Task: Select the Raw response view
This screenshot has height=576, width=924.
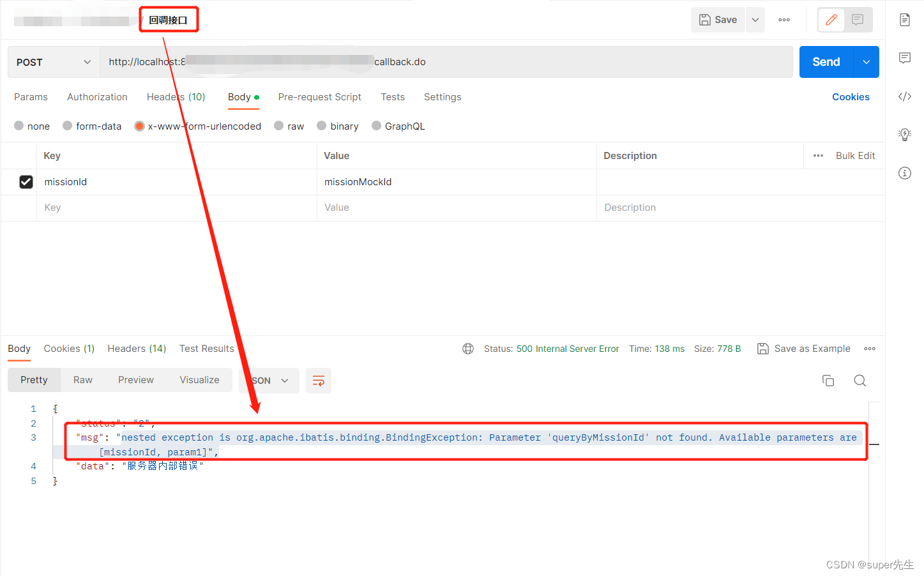Action: 83,380
